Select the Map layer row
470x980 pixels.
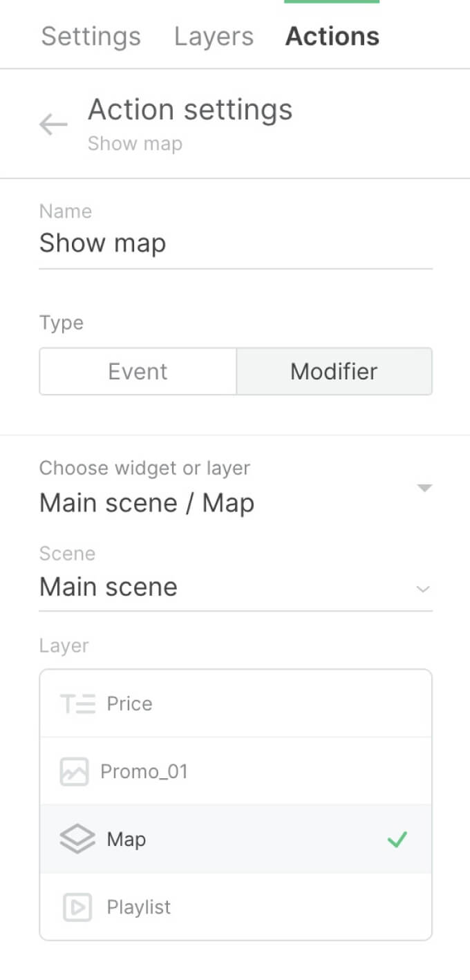coord(235,840)
